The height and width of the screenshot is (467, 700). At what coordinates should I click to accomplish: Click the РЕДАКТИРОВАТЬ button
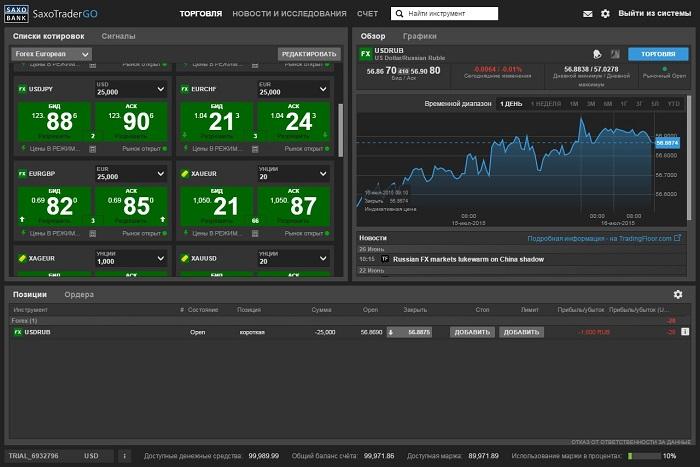click(309, 54)
